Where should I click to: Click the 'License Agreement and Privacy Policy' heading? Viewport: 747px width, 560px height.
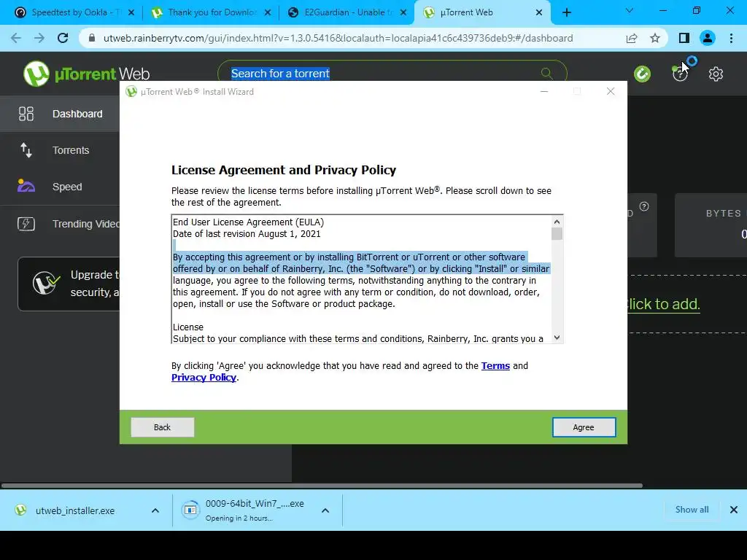coord(284,170)
